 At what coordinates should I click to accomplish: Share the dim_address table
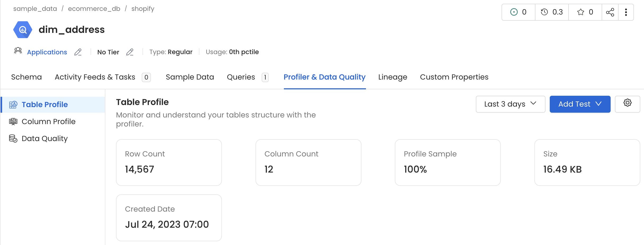coord(610,12)
